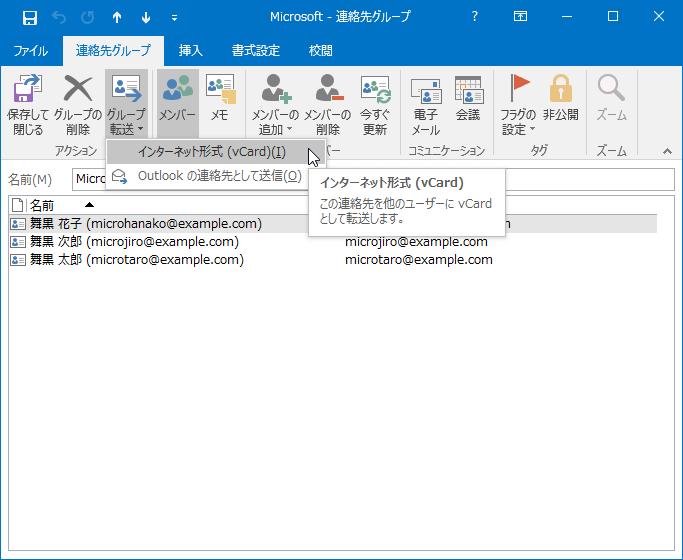Send 電子メール to the group
This screenshot has height=560, width=683.
click(426, 105)
